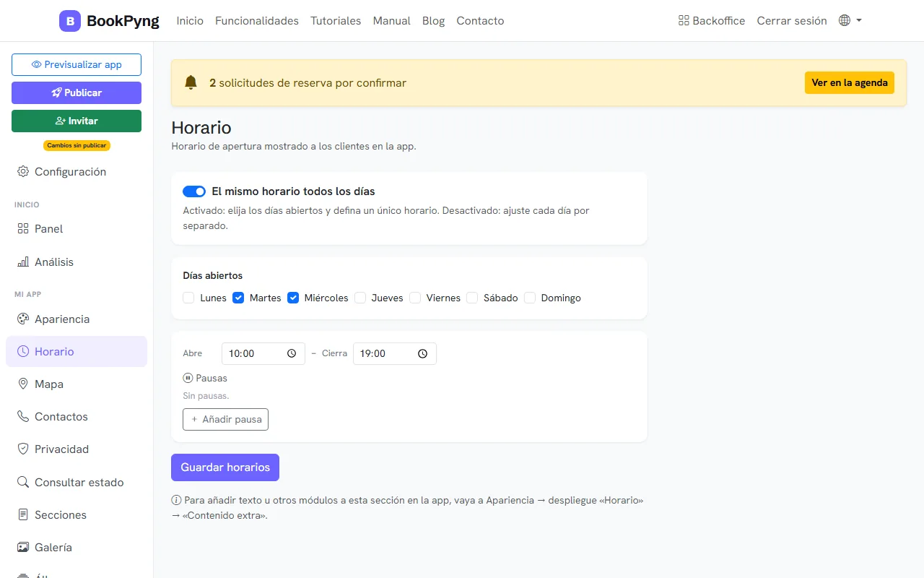This screenshot has height=578, width=924.
Task: Click the notification bell icon
Action: (191, 82)
